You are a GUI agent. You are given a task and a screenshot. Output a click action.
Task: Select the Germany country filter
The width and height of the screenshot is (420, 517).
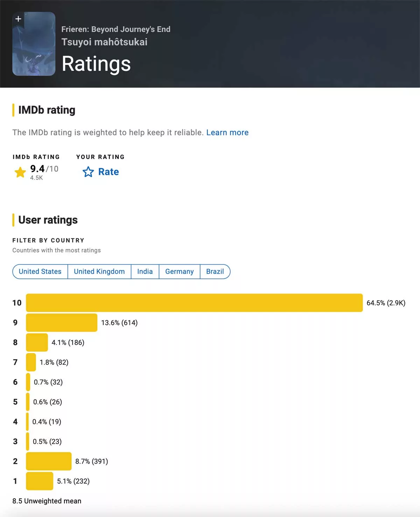[x=179, y=271]
